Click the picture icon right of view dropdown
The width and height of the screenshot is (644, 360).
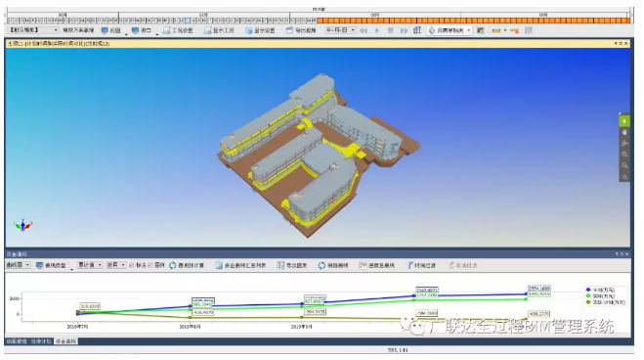[x=481, y=30]
